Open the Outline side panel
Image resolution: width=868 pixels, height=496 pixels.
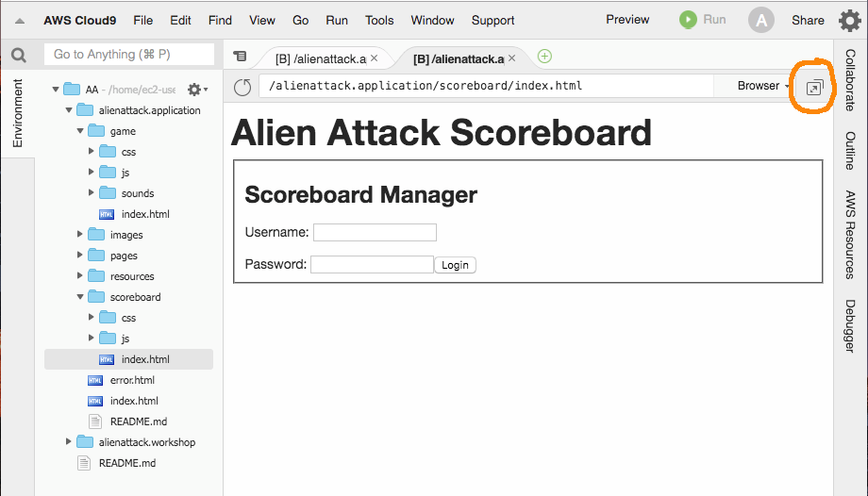tap(850, 151)
